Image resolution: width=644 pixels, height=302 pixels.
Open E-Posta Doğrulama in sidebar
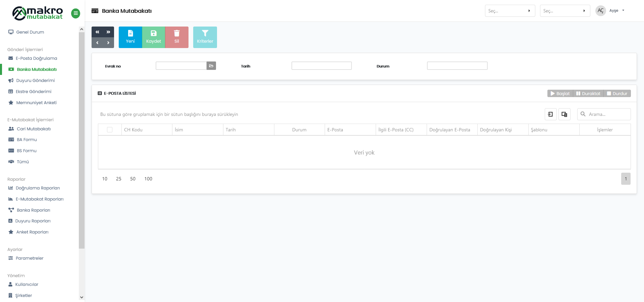tap(36, 58)
